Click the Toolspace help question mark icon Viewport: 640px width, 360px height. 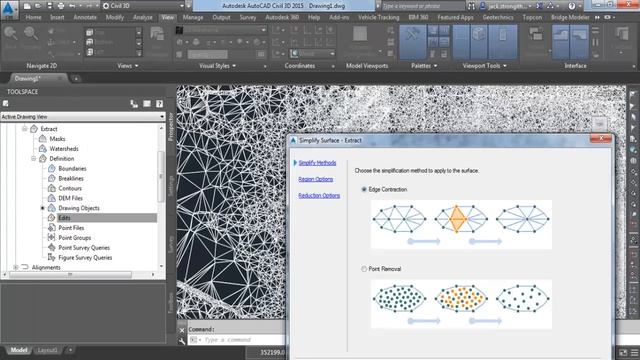click(159, 104)
